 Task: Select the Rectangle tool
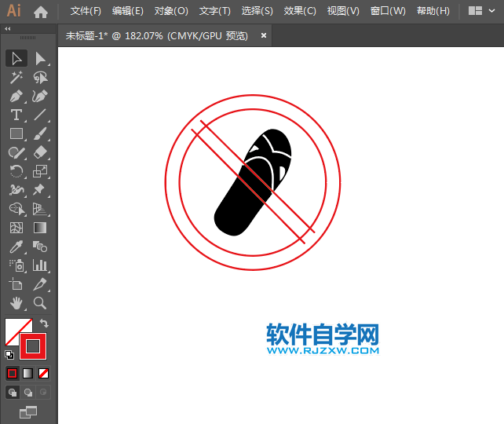(x=16, y=133)
